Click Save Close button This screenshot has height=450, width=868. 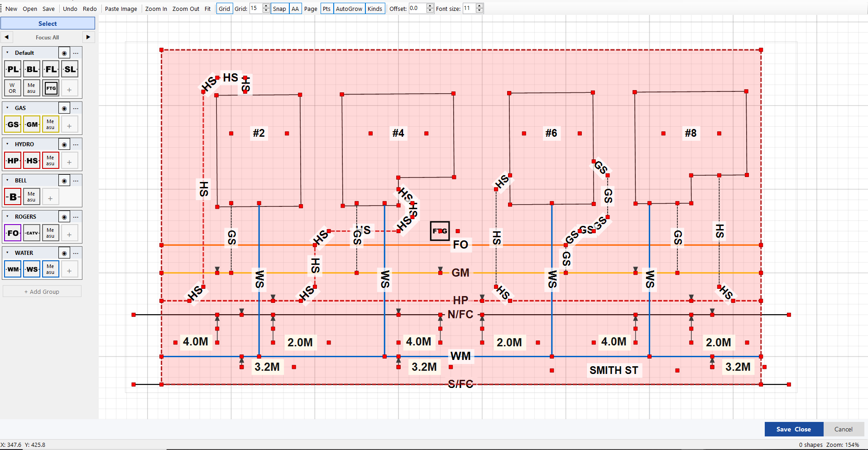pyautogui.click(x=793, y=429)
